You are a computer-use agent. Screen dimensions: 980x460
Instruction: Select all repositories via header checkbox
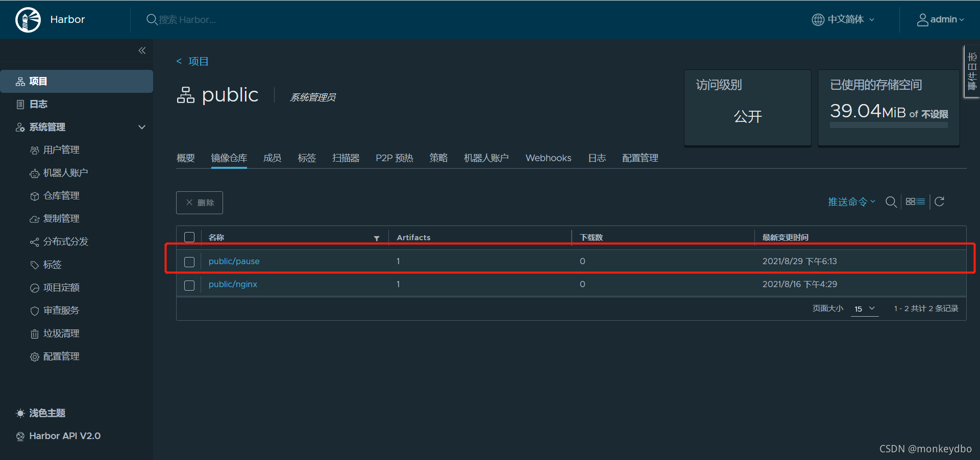click(x=189, y=237)
